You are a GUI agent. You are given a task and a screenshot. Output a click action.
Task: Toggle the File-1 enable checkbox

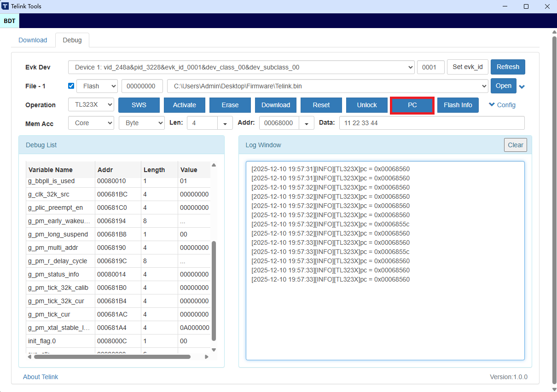(71, 86)
